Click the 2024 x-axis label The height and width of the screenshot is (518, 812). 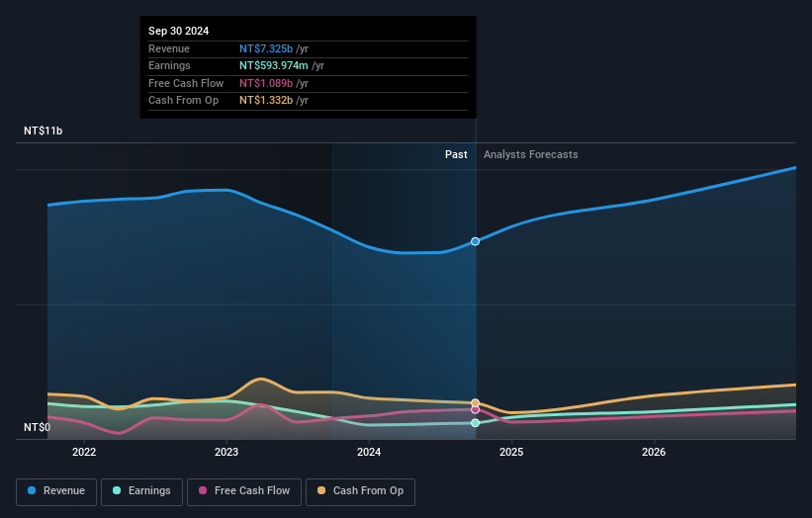click(x=369, y=452)
